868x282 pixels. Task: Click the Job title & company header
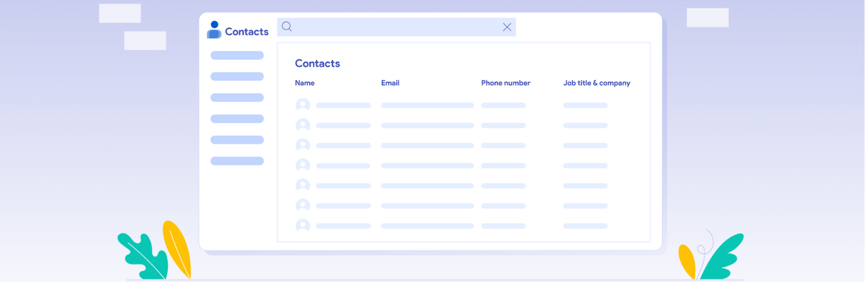(x=597, y=83)
